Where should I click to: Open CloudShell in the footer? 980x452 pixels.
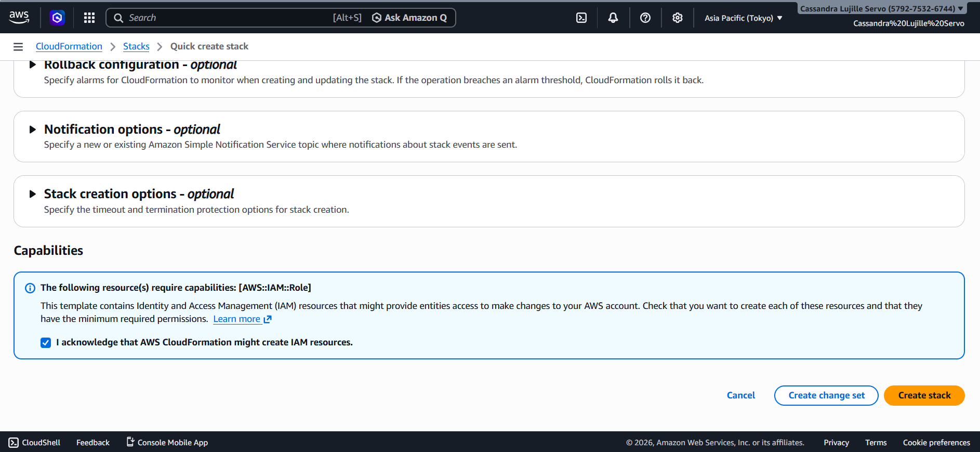click(34, 443)
